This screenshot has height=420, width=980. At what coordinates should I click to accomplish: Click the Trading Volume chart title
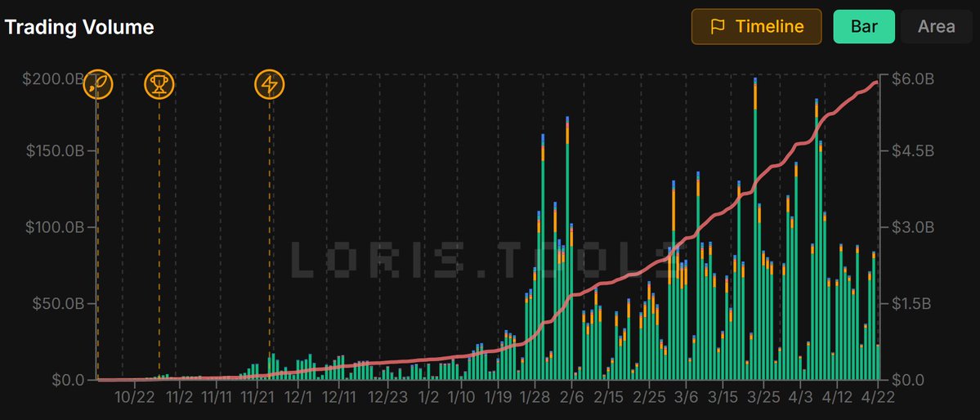[79, 27]
